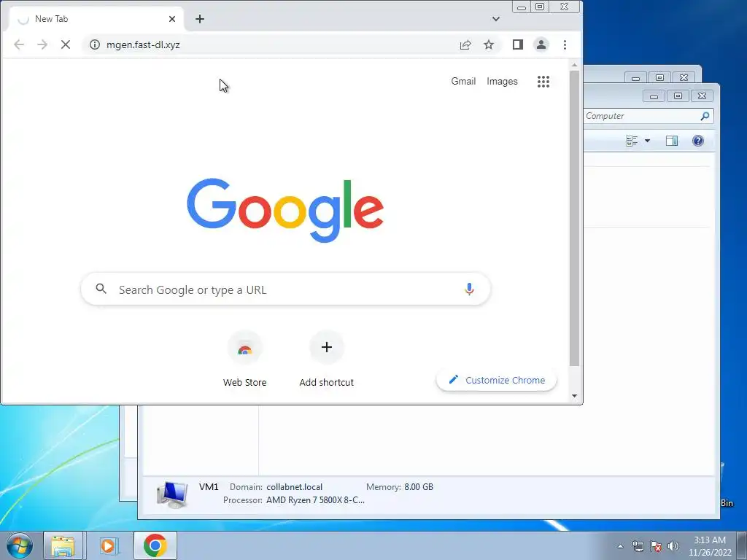Maximize the Chrome window
This screenshot has width=747, height=560.
pos(540,7)
